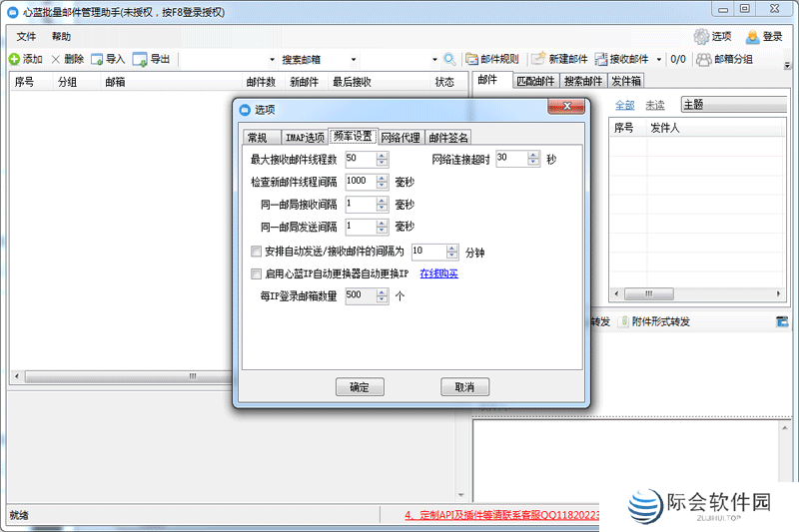Click the 添加 (Add) mailbox icon
The width and height of the screenshot is (799, 532).
15,59
